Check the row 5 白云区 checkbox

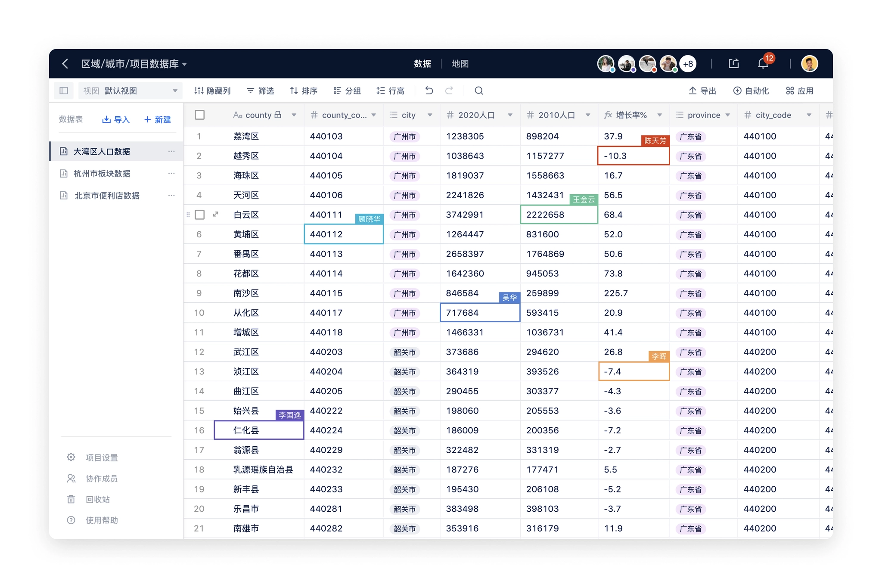(199, 215)
